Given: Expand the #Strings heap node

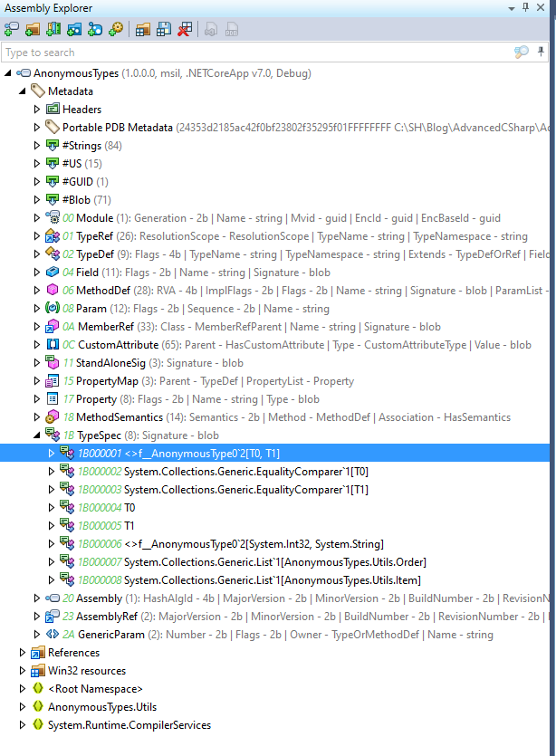Looking at the screenshot, I should [x=36, y=146].
